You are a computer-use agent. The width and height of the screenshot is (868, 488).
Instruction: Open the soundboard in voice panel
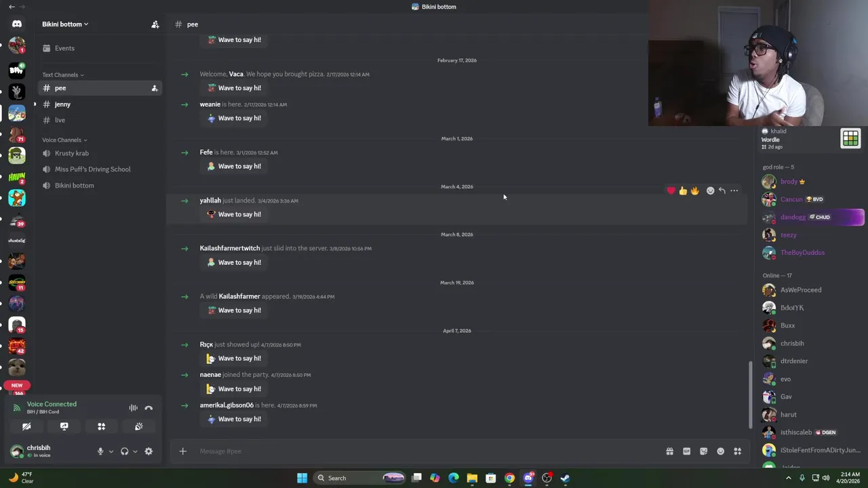click(138, 426)
